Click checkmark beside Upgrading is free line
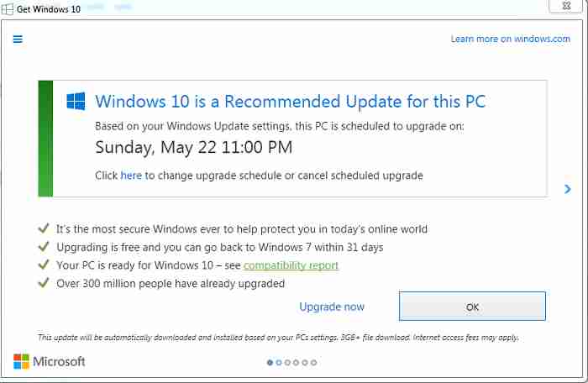 [x=43, y=247]
